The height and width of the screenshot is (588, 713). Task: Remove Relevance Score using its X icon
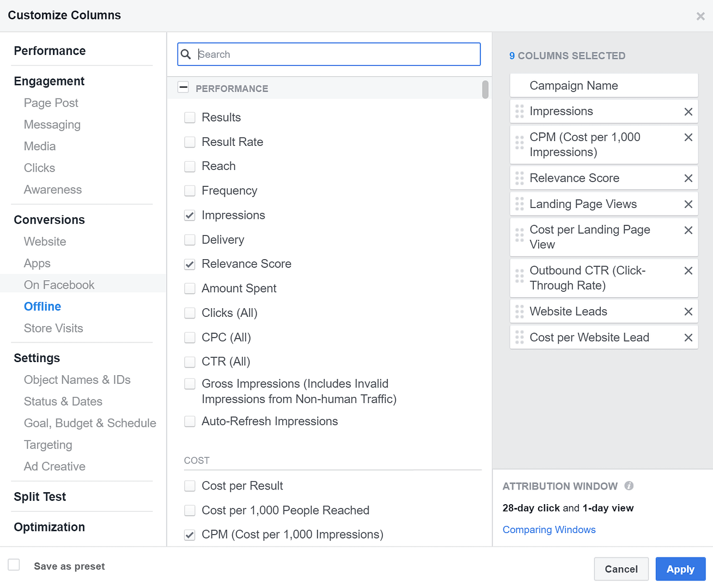pyautogui.click(x=688, y=177)
